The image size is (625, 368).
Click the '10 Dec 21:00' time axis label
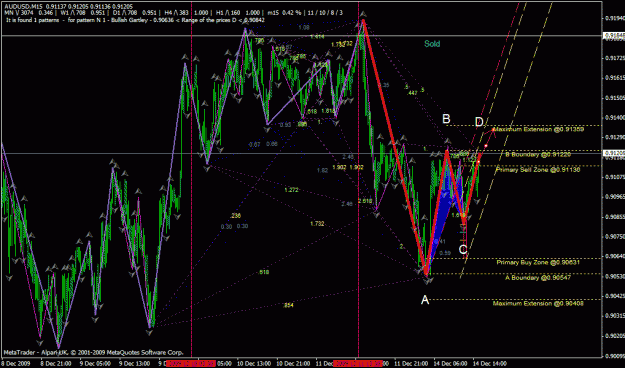293,364
